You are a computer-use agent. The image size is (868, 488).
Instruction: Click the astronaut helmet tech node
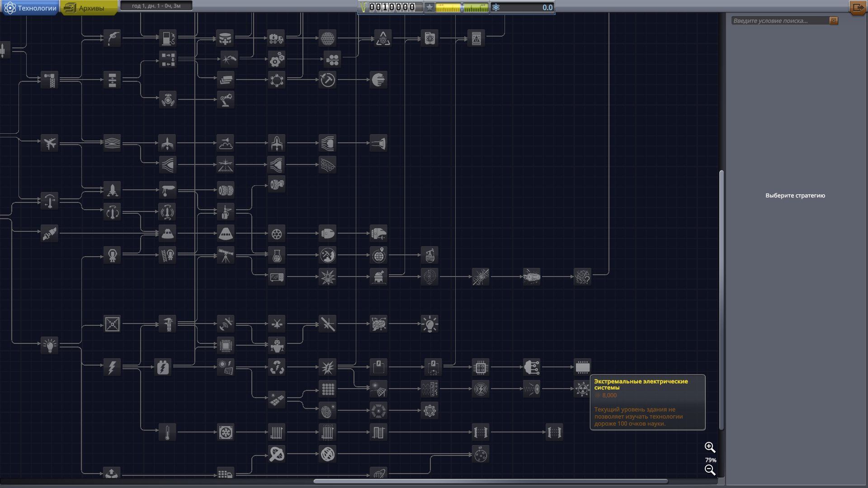112,255
